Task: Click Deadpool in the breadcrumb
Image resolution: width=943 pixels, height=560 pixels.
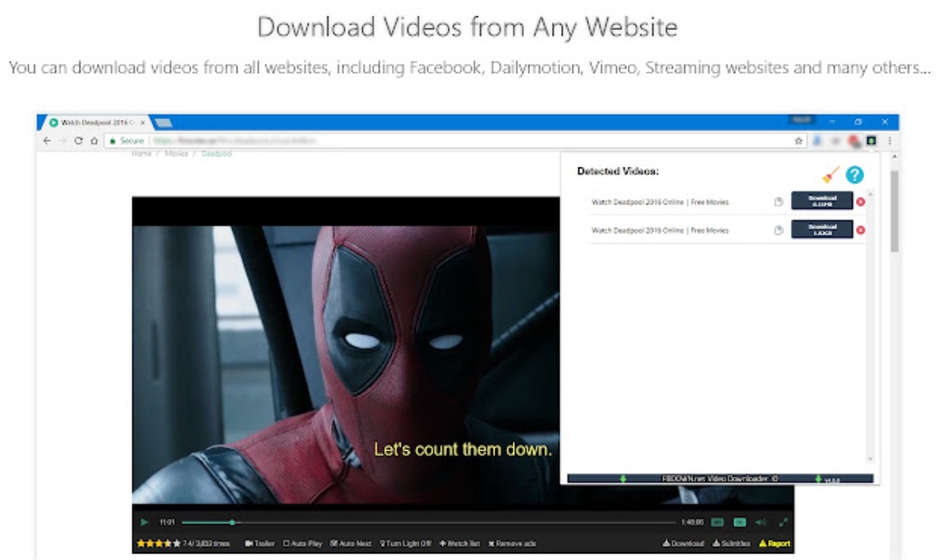Action: click(217, 154)
